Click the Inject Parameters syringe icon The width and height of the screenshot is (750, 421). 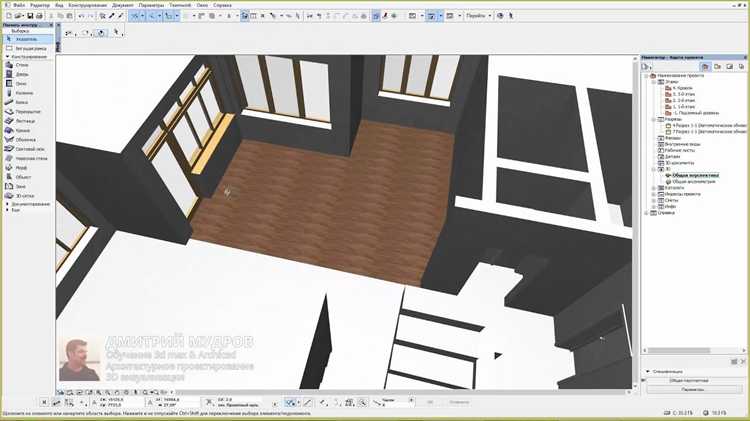[x=121, y=16]
